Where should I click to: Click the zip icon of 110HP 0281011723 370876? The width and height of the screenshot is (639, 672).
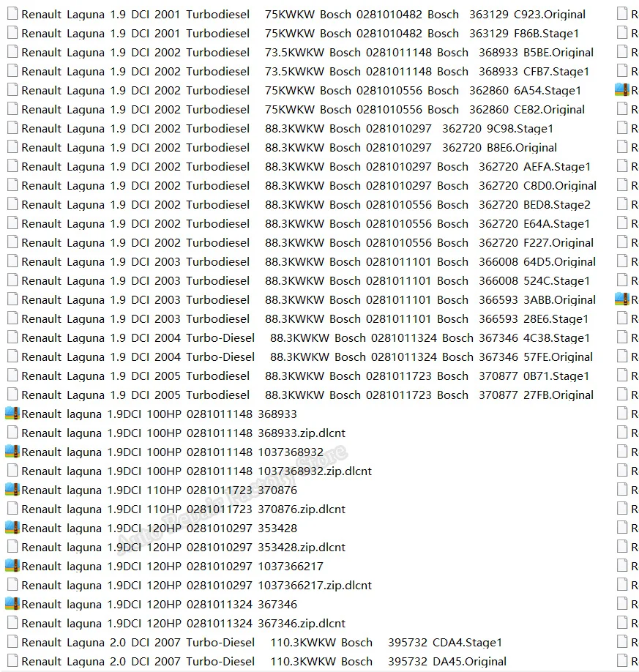tap(12, 490)
